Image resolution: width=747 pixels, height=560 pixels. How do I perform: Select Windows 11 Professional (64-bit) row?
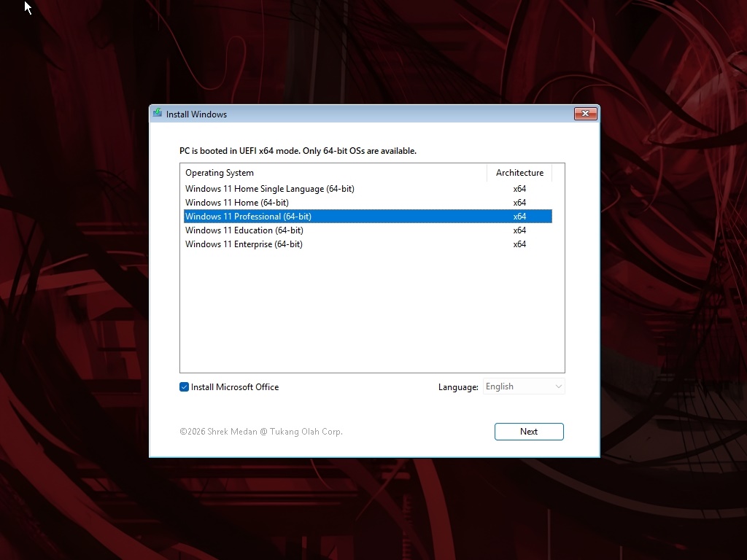click(368, 216)
